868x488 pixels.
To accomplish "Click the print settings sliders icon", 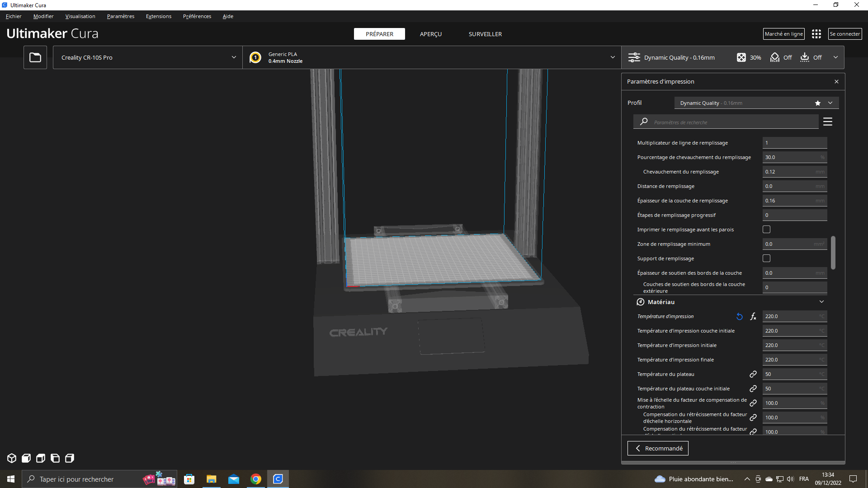I will pyautogui.click(x=634, y=57).
